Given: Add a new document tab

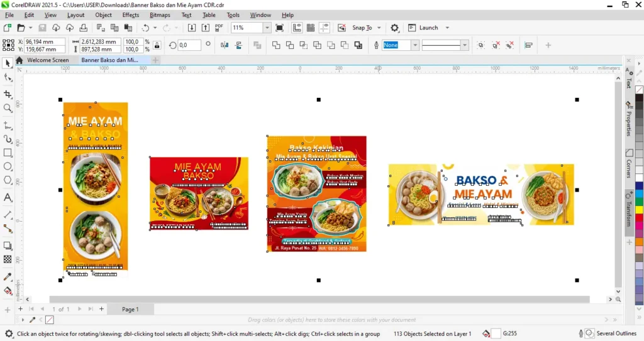Looking at the screenshot, I should click(155, 60).
